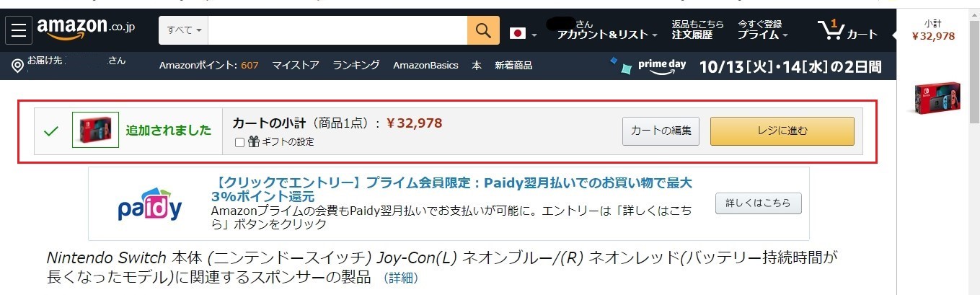This screenshot has height=295, width=980.
Task: Open the hamburger menu icon
Action: pos(19,31)
